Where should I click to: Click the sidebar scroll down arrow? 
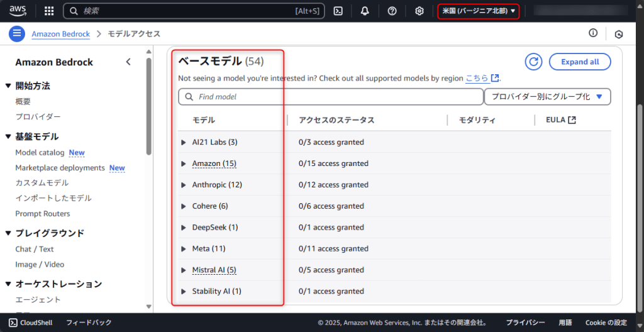148,306
